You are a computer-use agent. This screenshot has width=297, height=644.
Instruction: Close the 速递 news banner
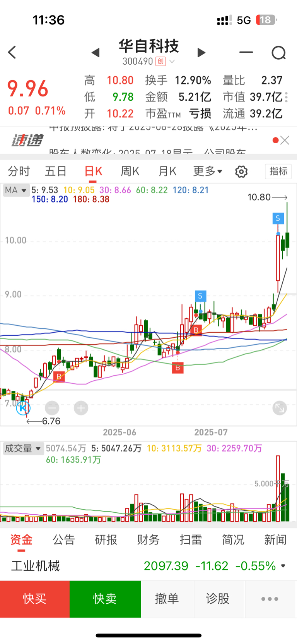click(285, 140)
